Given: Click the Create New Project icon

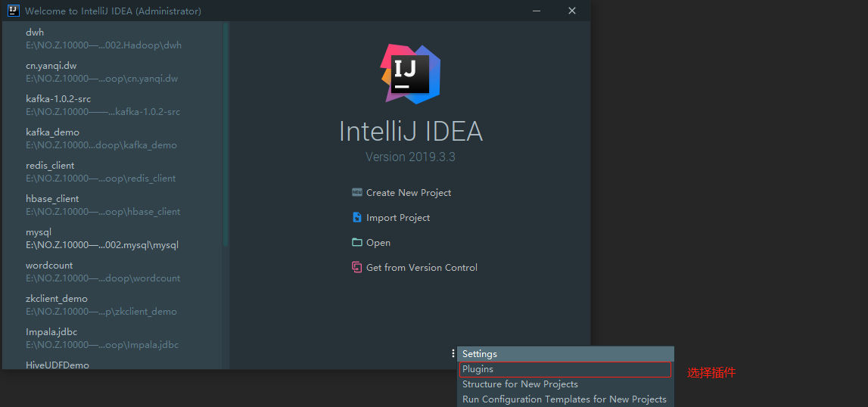Looking at the screenshot, I should (x=357, y=193).
